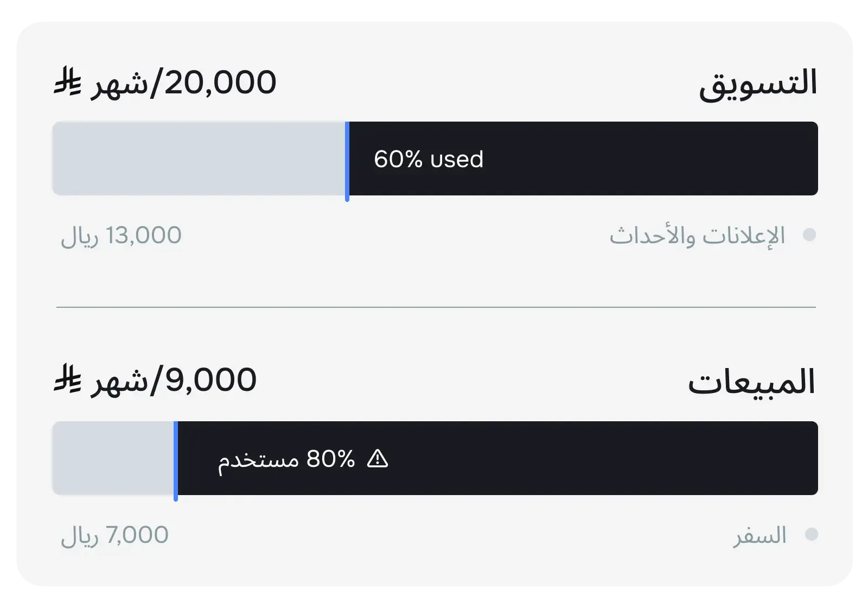Select the 9,000/شهر budget amount
The height and width of the screenshot is (608, 868).
[174, 381]
